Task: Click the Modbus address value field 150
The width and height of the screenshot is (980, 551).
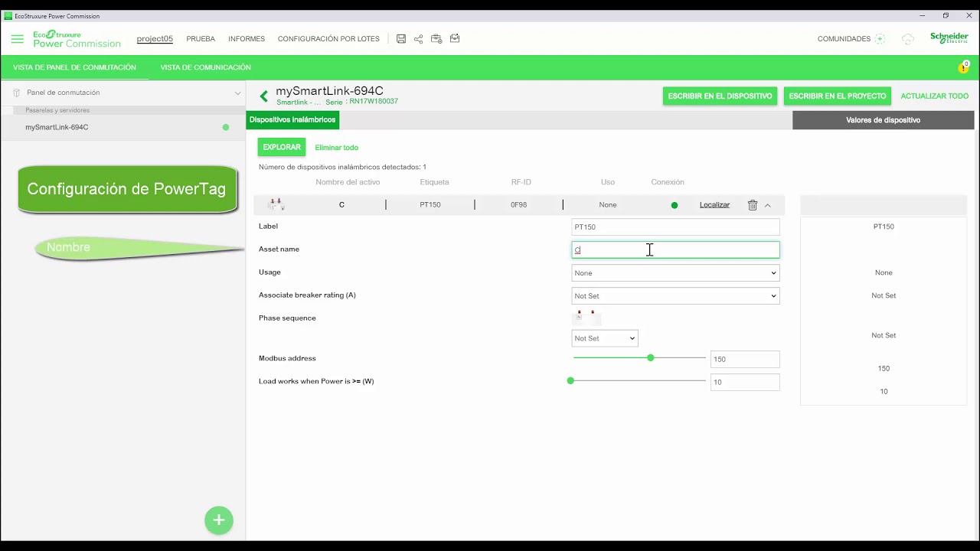Action: 745,359
